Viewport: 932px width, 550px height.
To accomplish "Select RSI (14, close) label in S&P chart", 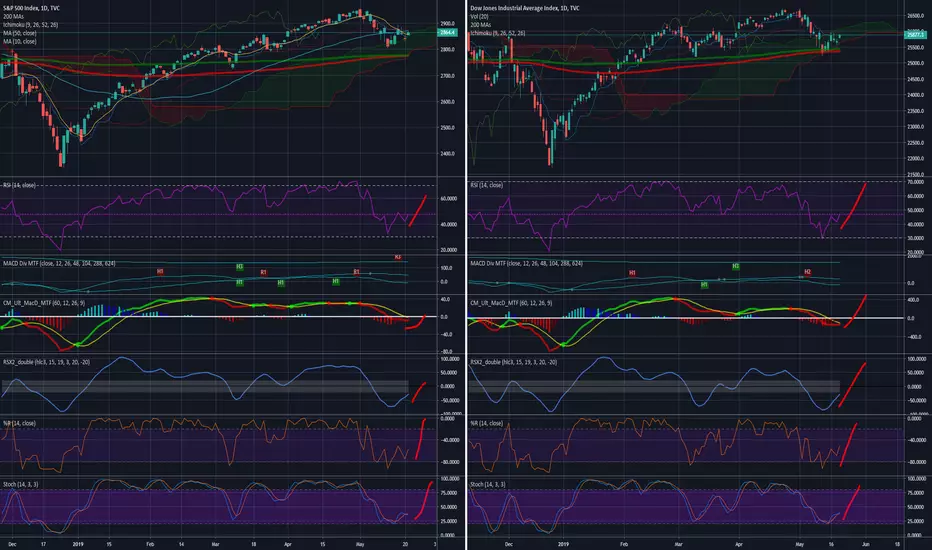I will [x=19, y=186].
